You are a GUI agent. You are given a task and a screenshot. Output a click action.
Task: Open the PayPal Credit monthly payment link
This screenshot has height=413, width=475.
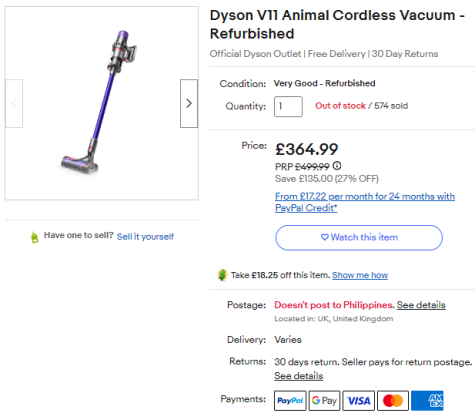(x=365, y=202)
